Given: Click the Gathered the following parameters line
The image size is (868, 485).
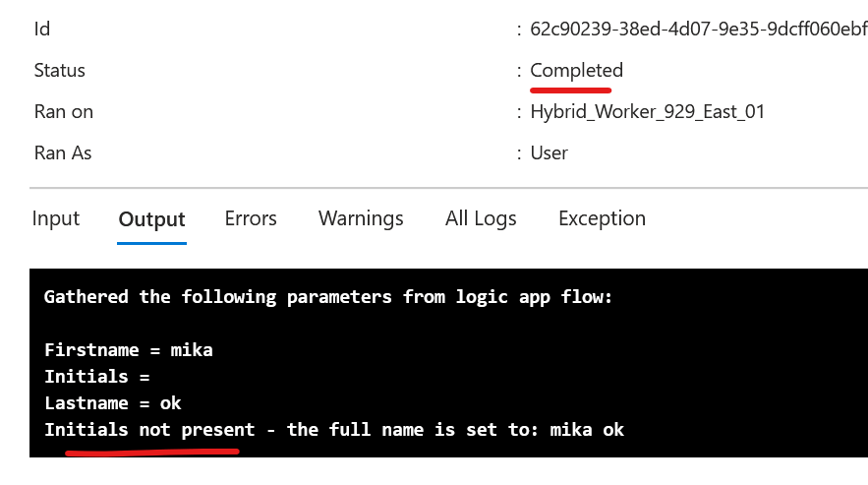Looking at the screenshot, I should 327,297.
